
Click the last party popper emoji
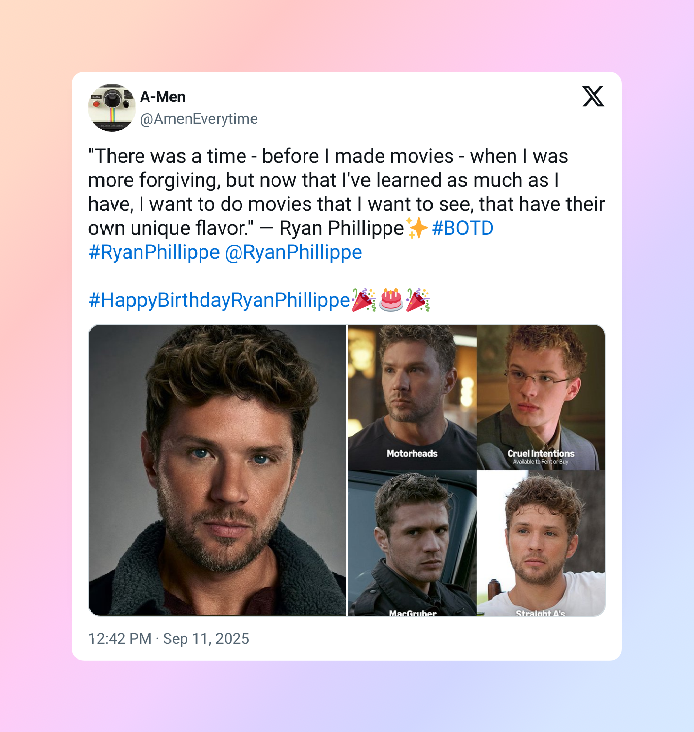coord(418,300)
